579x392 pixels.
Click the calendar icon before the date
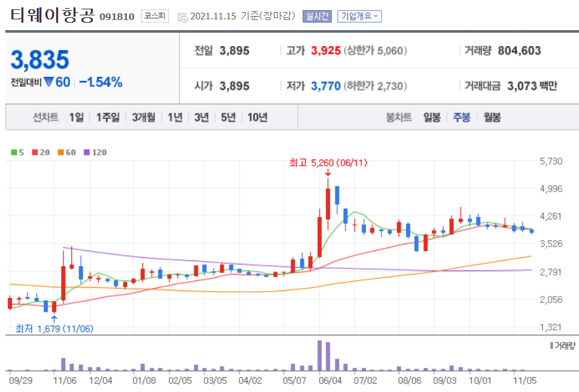182,17
